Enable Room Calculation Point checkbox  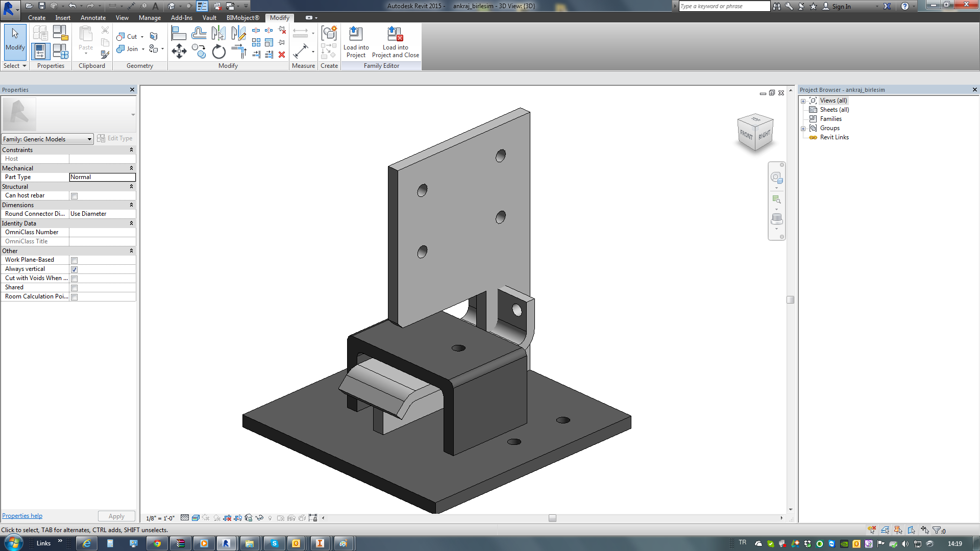[74, 297]
